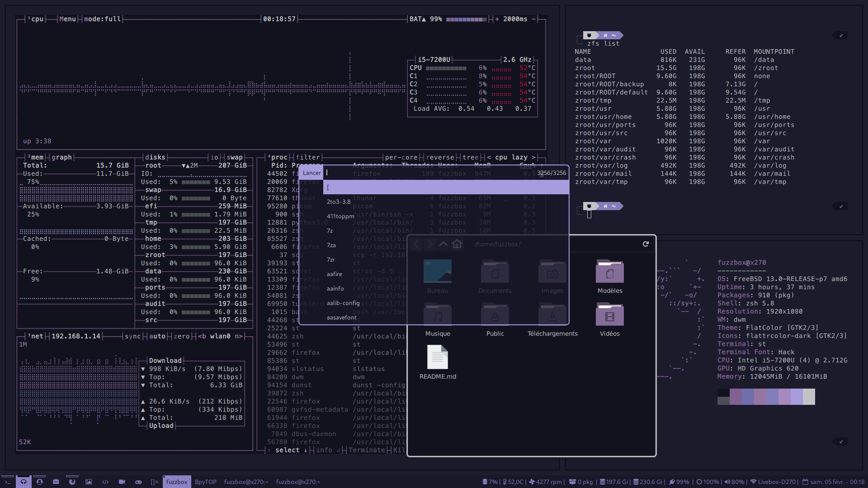Click the battery 99% meter in bpytop
The image size is (868, 488).
[x=466, y=19]
